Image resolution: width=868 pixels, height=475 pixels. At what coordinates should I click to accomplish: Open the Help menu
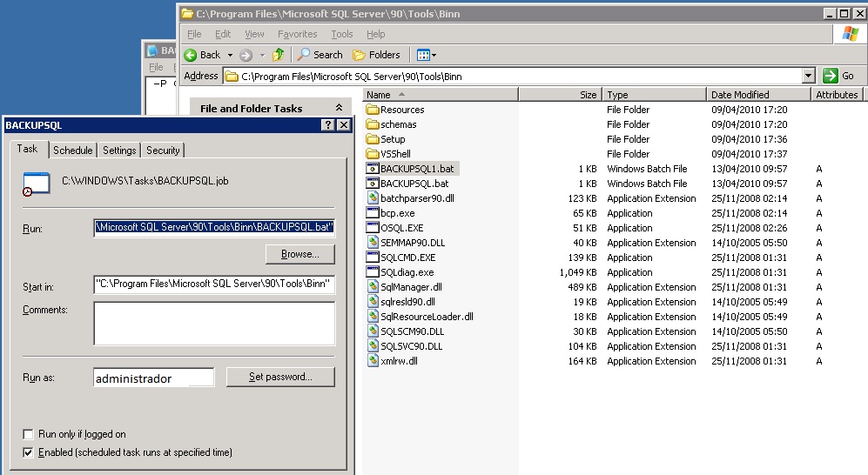(375, 34)
